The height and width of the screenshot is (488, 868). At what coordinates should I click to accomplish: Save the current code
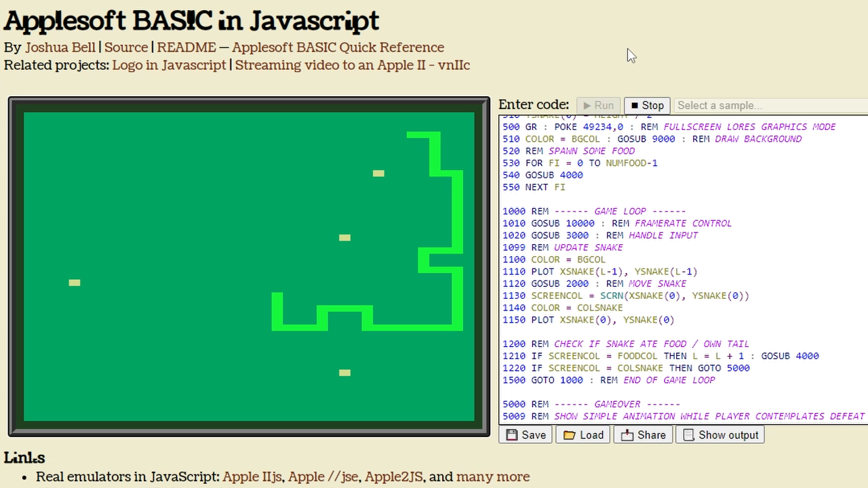point(526,435)
